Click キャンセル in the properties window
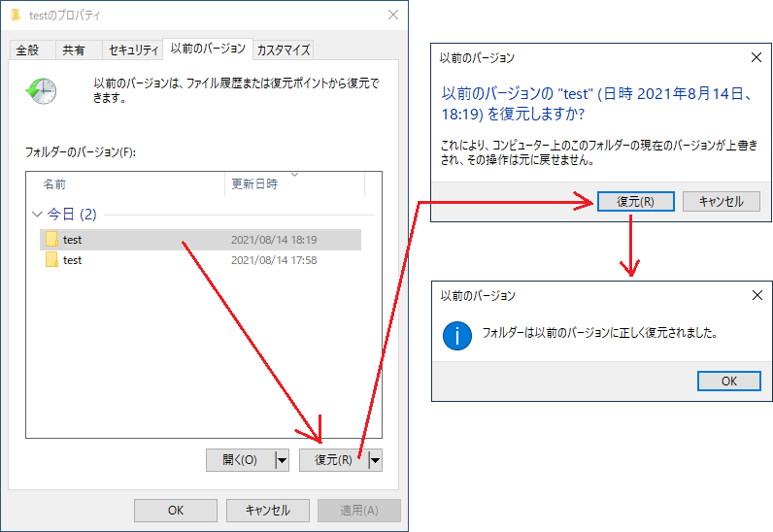Image resolution: width=773 pixels, height=532 pixels. pyautogui.click(x=268, y=511)
